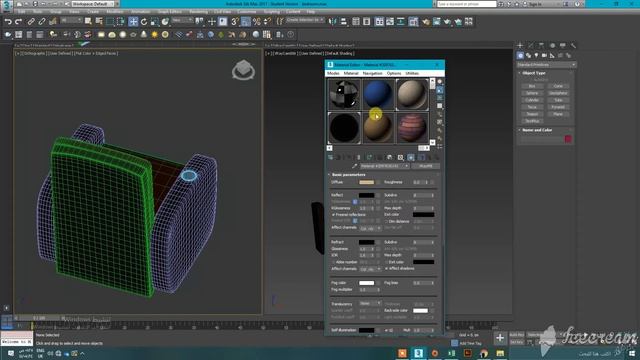This screenshot has width=640, height=360.
Task: Open the Material menu in Material Editor
Action: tap(351, 73)
